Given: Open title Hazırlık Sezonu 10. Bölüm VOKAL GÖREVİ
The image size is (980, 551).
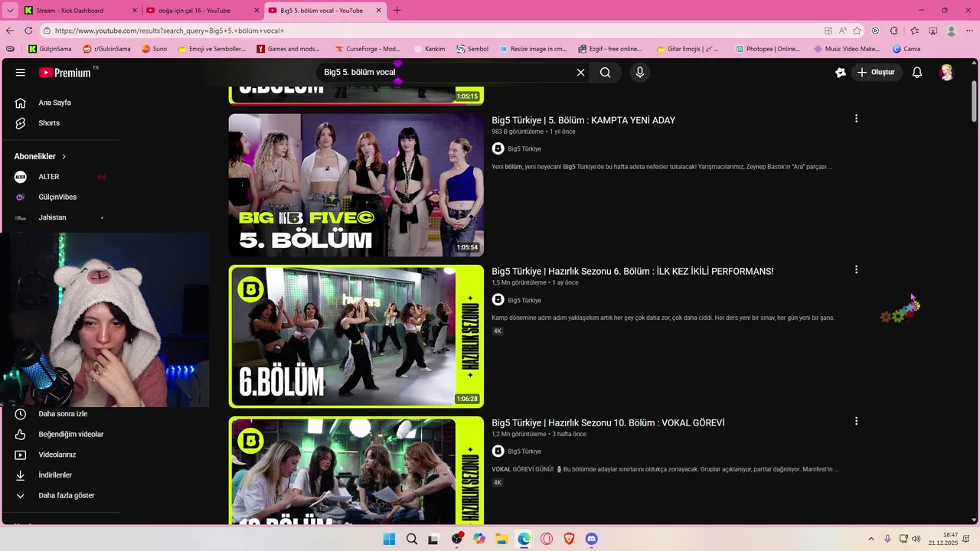Looking at the screenshot, I should pos(608,422).
